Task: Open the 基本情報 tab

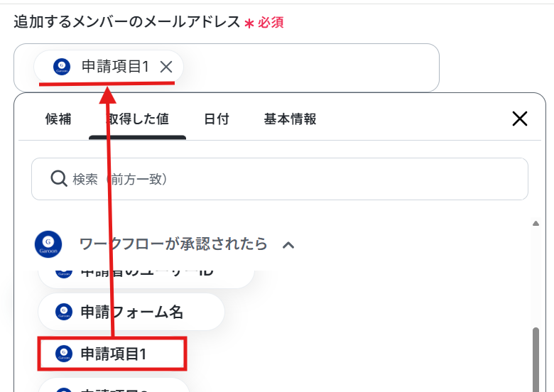Action: pyautogui.click(x=290, y=119)
